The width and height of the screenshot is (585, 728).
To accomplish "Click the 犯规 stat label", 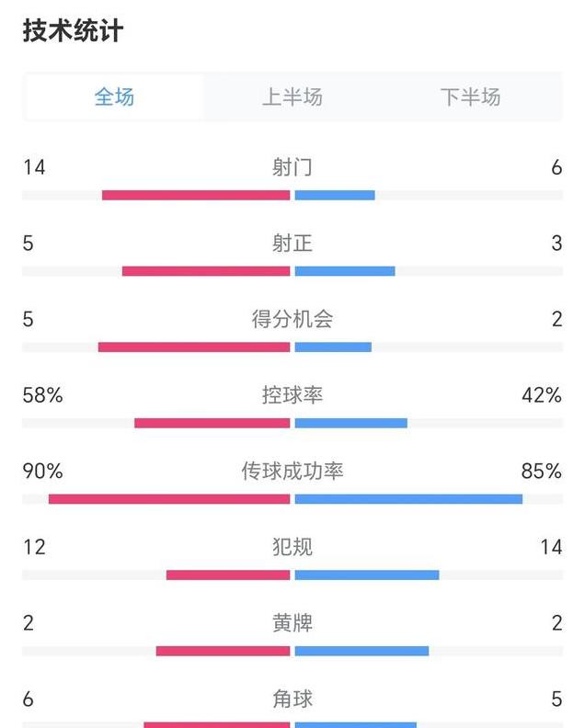I will 292,547.
